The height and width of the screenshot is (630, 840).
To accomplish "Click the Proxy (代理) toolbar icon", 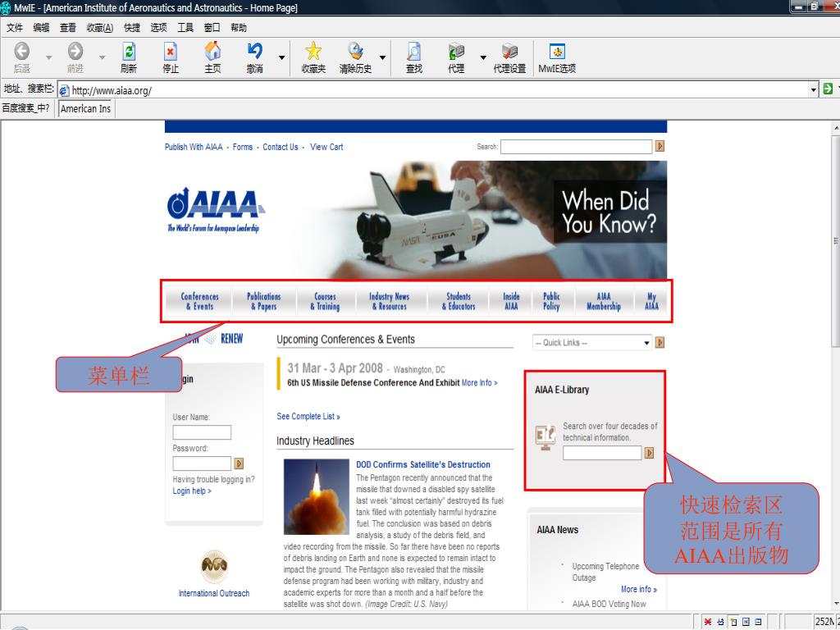I will click(456, 52).
